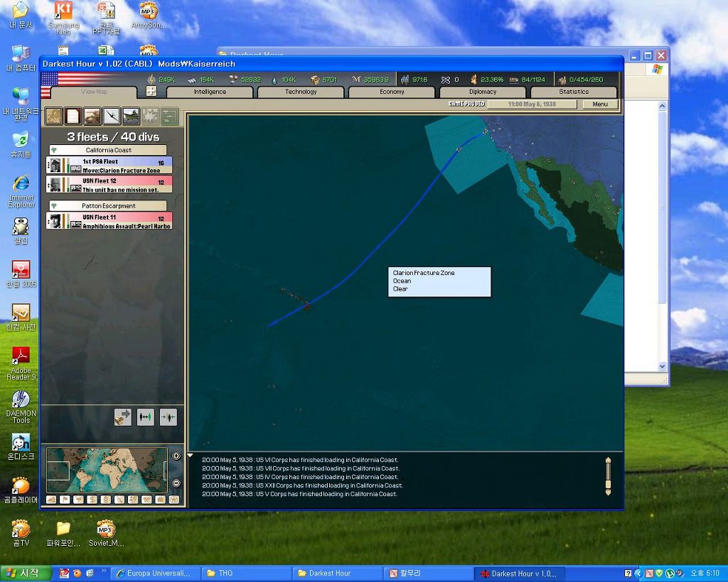Toggle the terrain map mode icon

pyautogui.click(x=52, y=500)
